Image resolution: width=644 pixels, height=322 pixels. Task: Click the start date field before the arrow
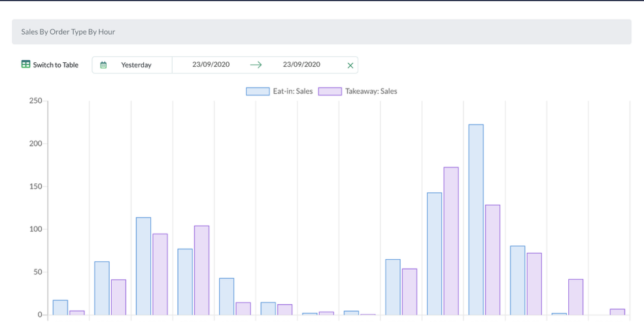click(x=211, y=65)
